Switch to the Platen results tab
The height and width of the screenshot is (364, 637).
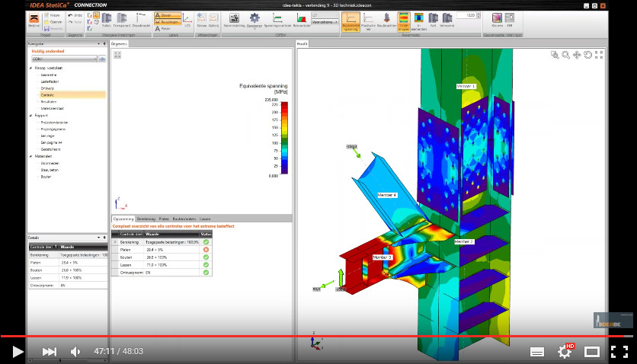pos(163,219)
